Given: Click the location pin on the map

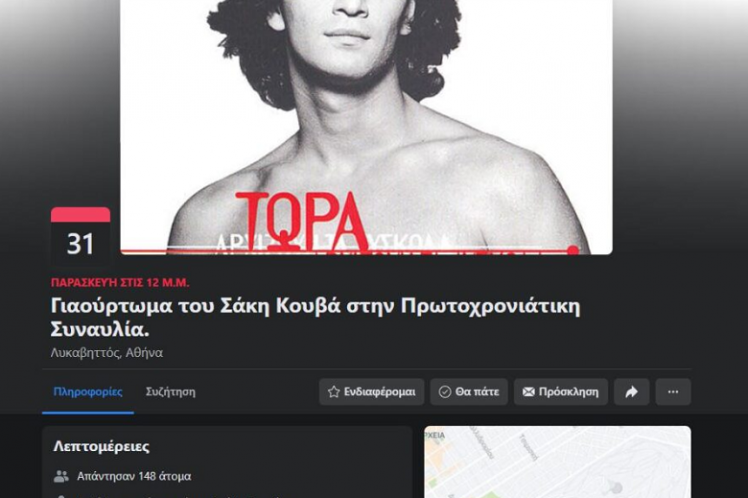Looking at the screenshot, I should (x=617, y=488).
